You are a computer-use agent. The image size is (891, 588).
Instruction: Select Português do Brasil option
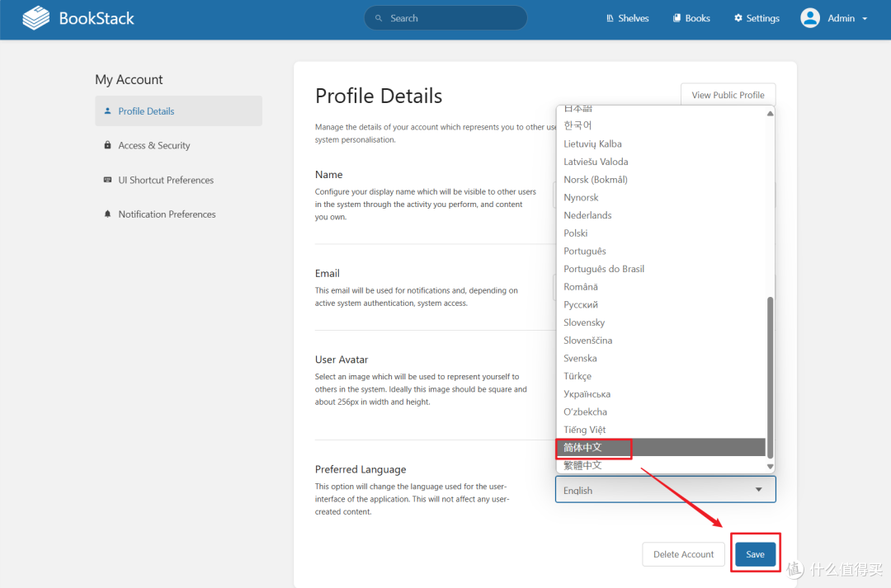(x=661, y=269)
